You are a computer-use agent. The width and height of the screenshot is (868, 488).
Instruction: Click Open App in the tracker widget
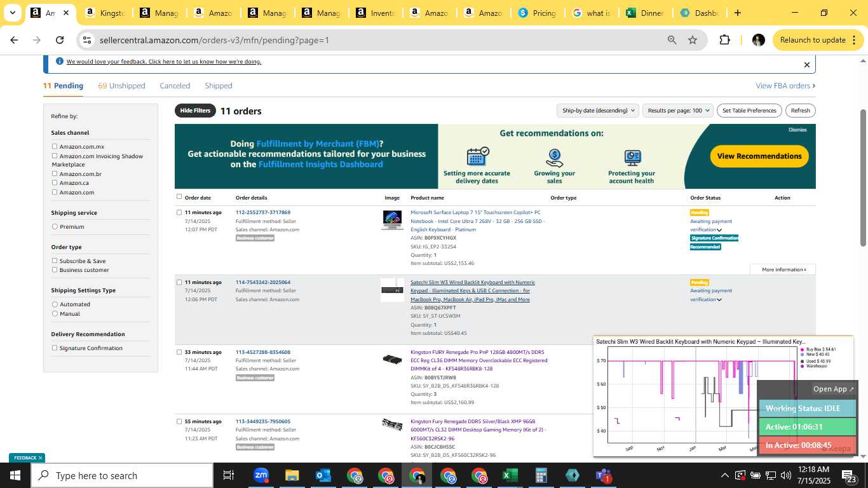[833, 389]
